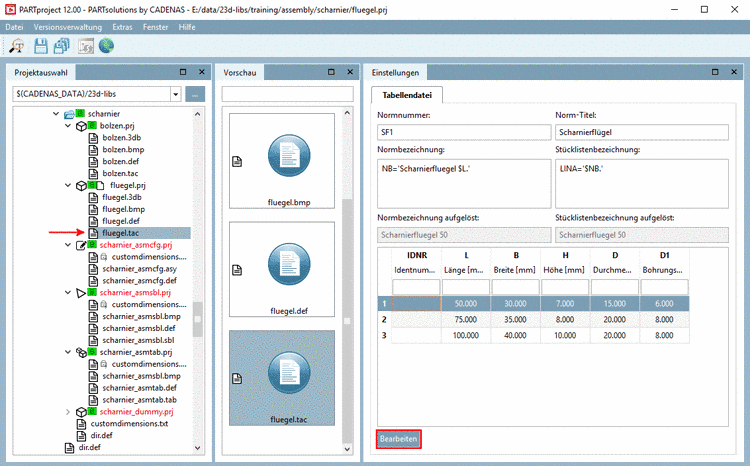Image resolution: width=750 pixels, height=466 pixels.
Task: Click the Save All toolbar icon
Action: point(62,46)
